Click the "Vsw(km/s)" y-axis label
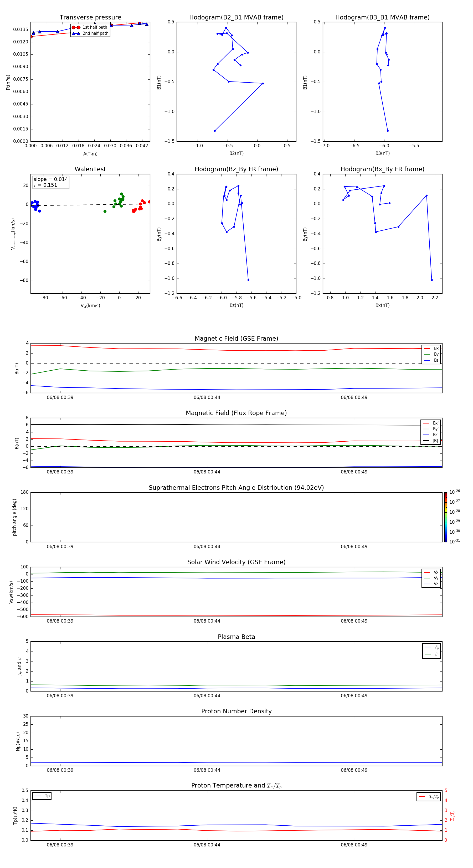473x868 pixels. [x=11, y=592]
